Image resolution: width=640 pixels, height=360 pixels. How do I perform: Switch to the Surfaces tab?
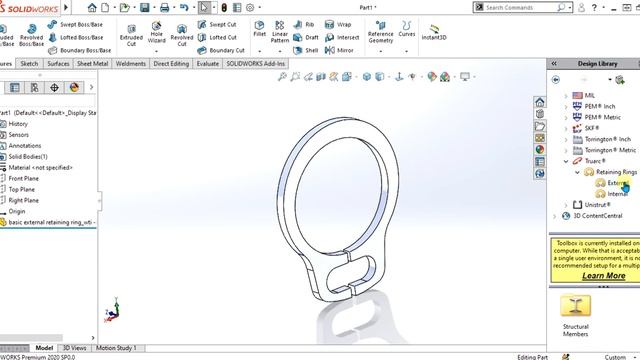58,64
